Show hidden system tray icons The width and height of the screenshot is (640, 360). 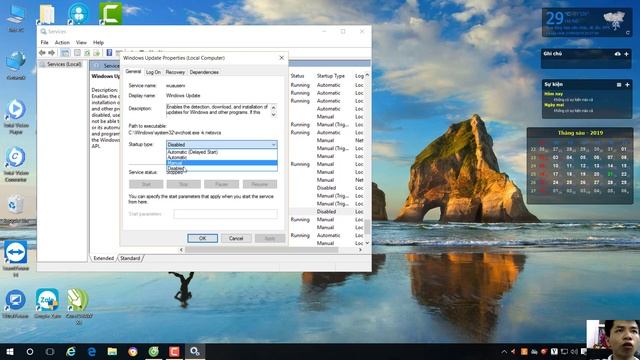coord(504,351)
